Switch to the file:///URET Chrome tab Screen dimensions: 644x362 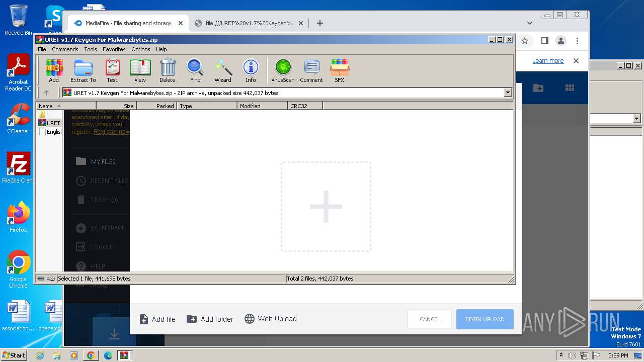click(250, 23)
